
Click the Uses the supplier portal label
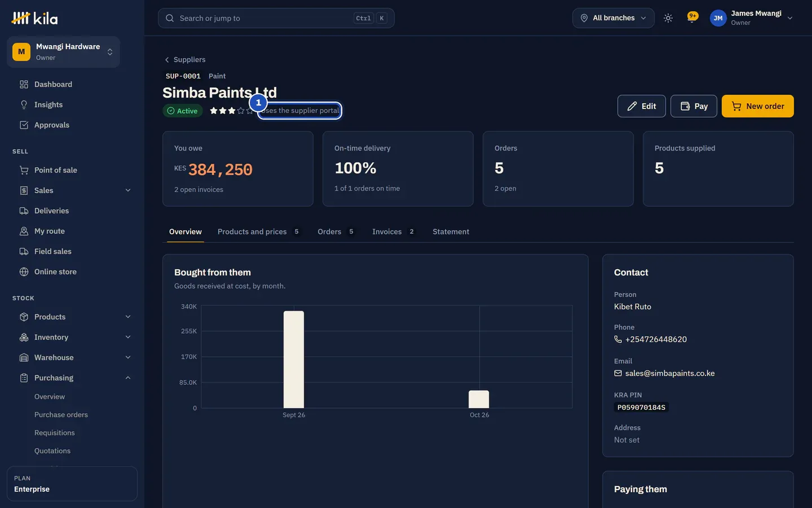(300, 111)
